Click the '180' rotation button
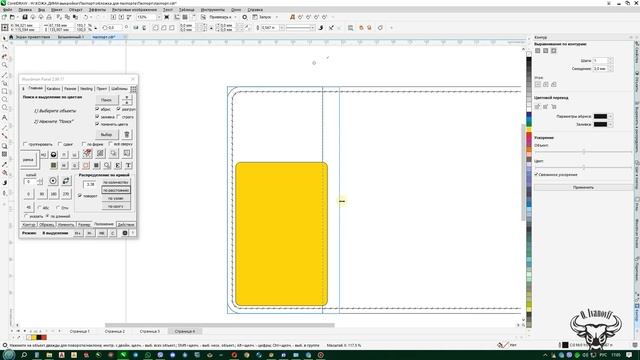Image resolution: width=640 pixels, height=360 pixels. (x=53, y=194)
